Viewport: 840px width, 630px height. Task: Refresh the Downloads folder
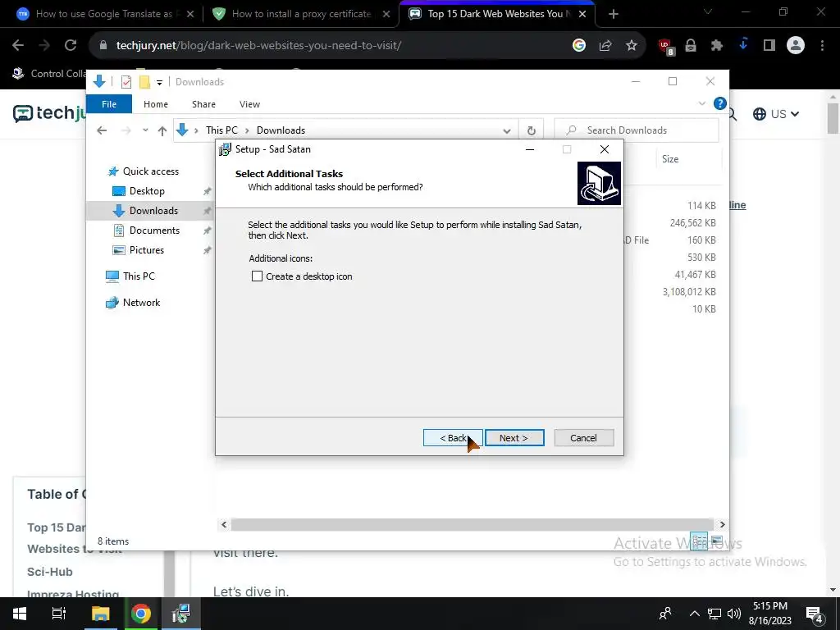531,130
